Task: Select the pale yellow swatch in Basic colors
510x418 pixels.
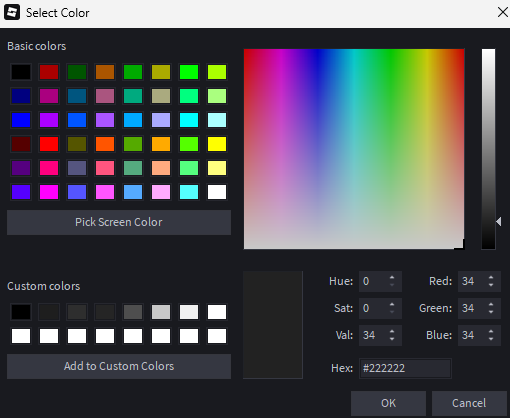Action: point(217,168)
